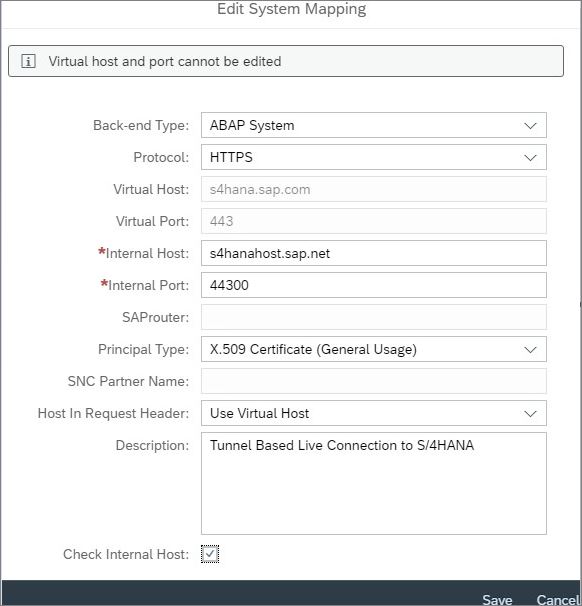Click the Use Virtual Host selection
The width and height of the screenshot is (582, 606).
(x=374, y=413)
